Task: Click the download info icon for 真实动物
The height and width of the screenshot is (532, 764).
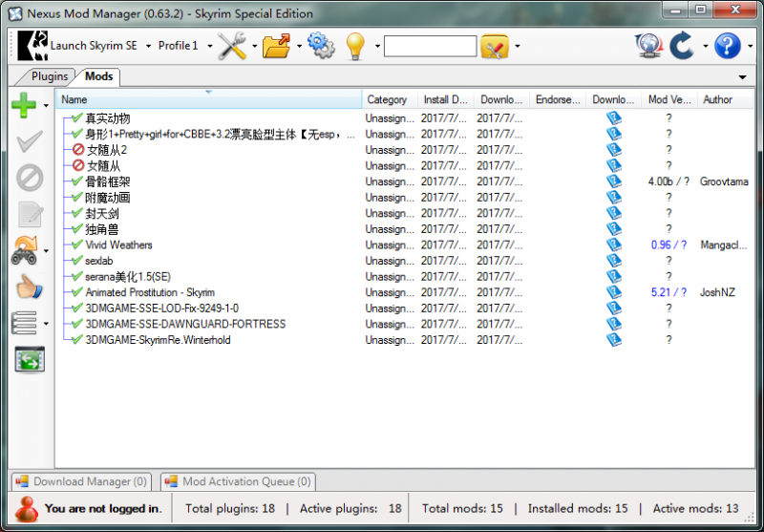Action: 614,117
